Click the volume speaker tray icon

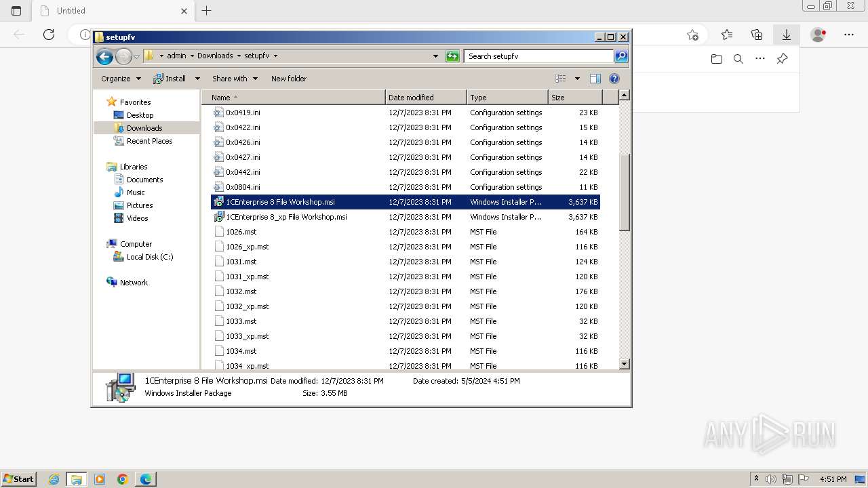tap(772, 479)
